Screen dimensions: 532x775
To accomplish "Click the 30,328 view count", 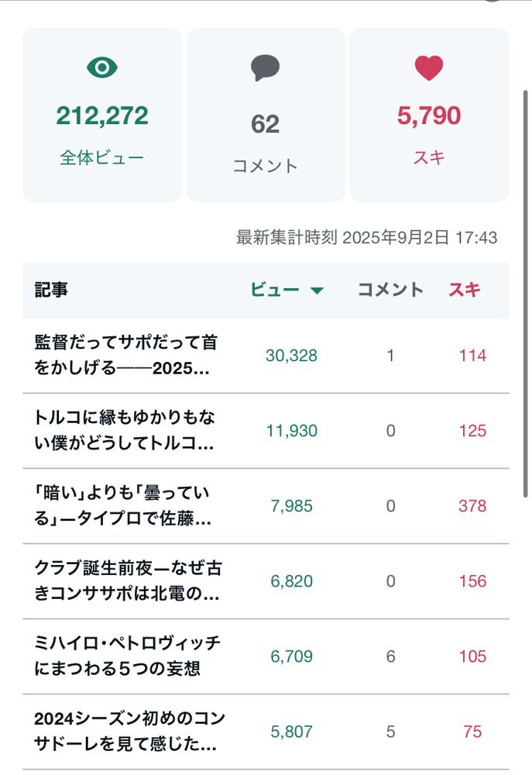I will [x=291, y=356].
